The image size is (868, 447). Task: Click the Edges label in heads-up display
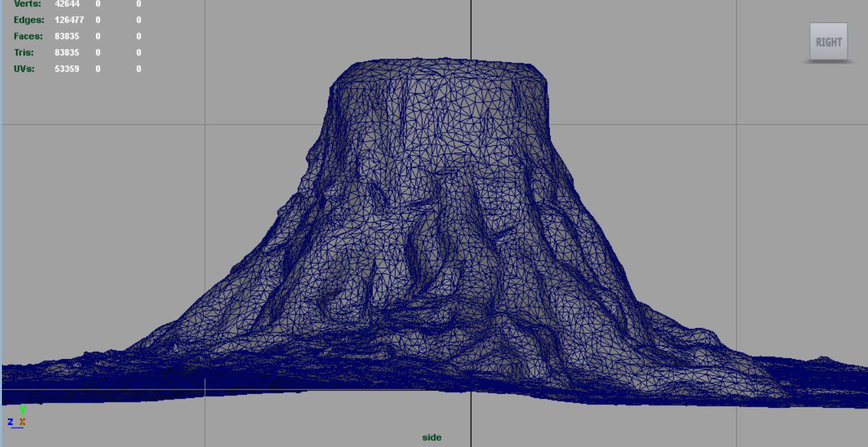(x=29, y=20)
